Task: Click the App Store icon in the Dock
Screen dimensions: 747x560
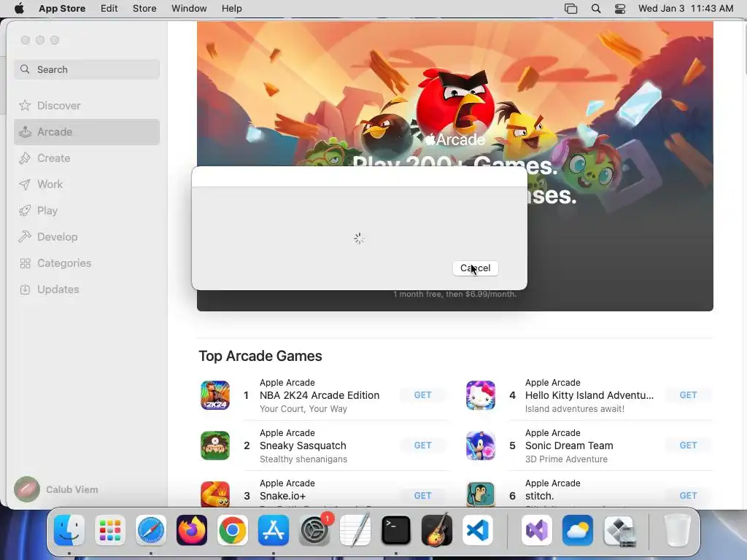Action: (x=274, y=530)
